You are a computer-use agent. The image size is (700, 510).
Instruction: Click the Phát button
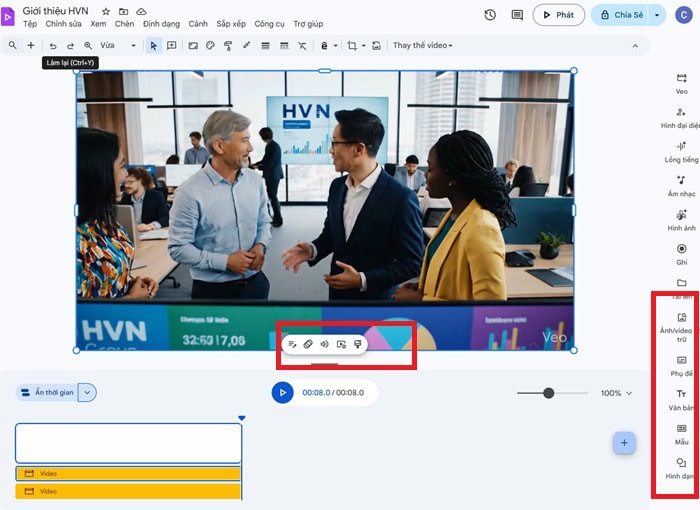point(558,15)
